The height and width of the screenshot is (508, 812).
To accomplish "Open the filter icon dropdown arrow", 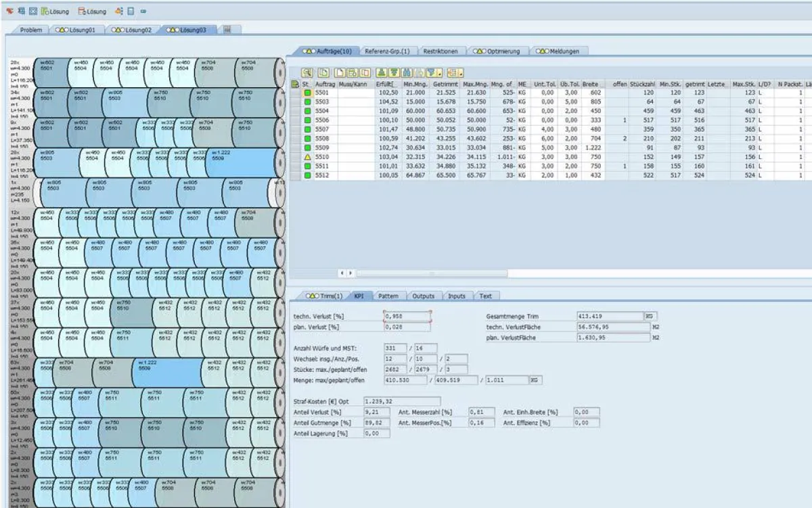I will tap(438, 74).
